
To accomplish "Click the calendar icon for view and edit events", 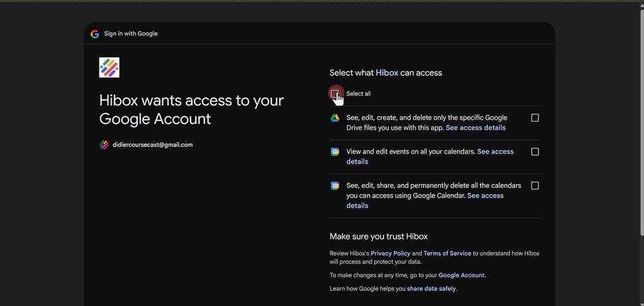I will 334,152.
